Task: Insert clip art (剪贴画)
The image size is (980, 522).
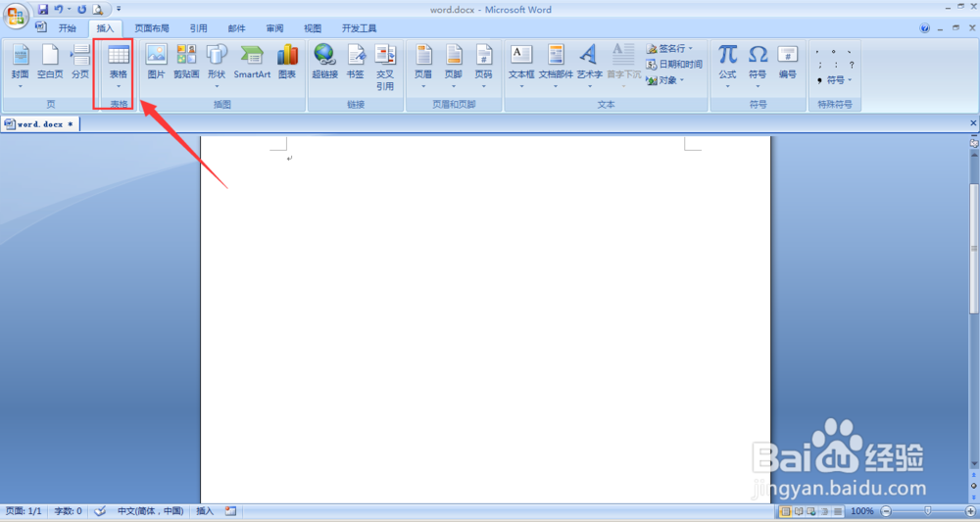Action: tap(186, 63)
